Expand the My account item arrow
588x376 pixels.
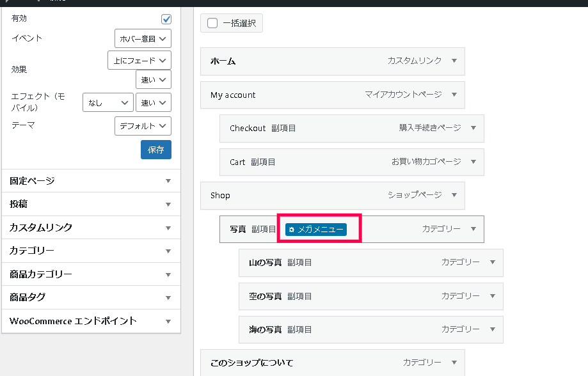[x=454, y=95]
